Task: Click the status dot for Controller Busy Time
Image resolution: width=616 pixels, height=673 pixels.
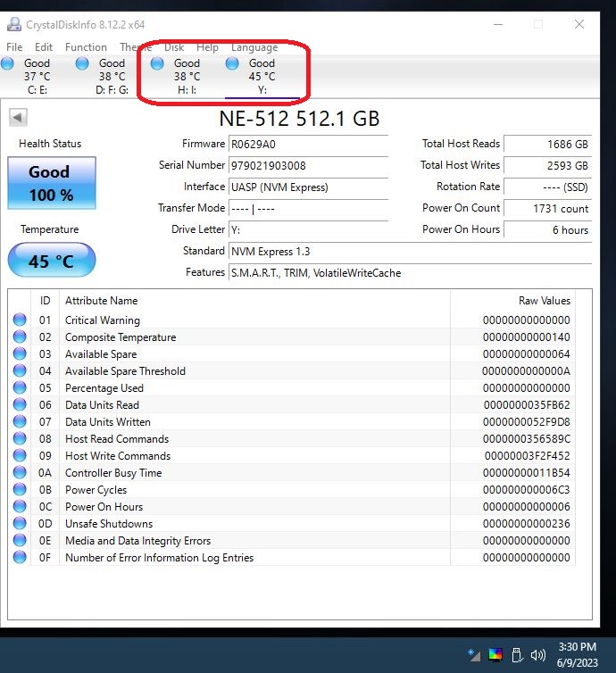Action: point(20,472)
